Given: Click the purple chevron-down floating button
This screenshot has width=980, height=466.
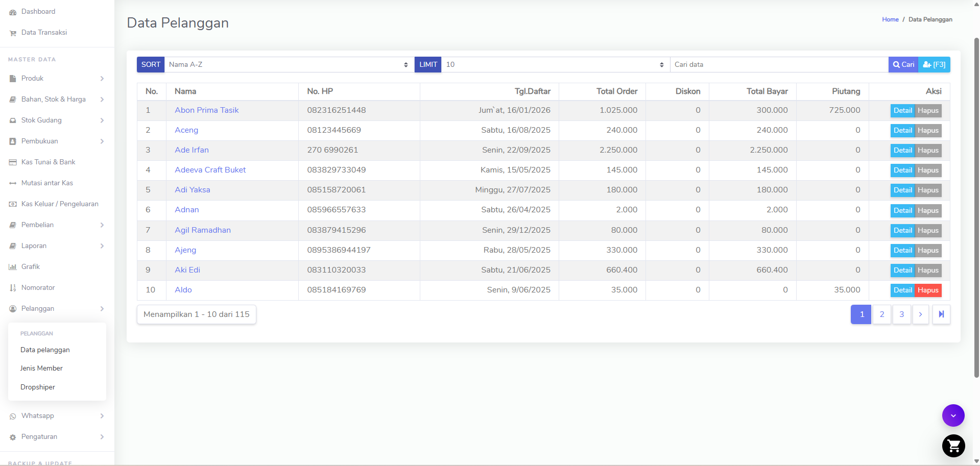Looking at the screenshot, I should 953,415.
